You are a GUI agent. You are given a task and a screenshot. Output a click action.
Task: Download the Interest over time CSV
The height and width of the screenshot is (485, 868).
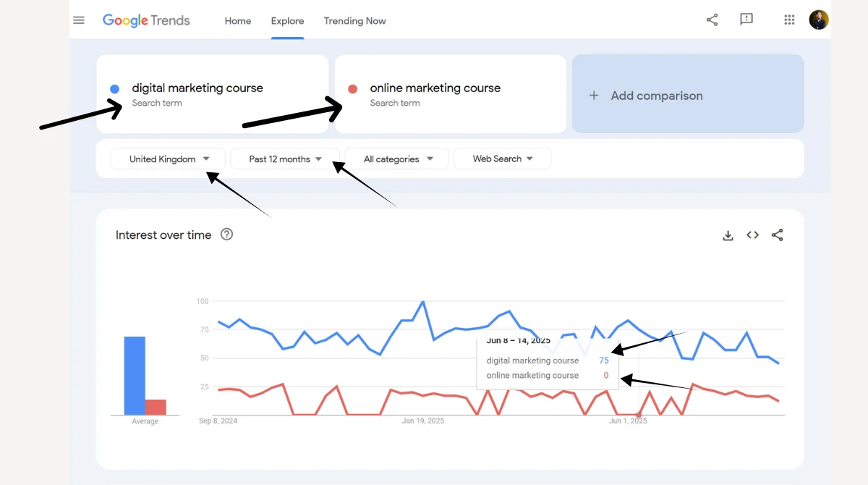(728, 235)
